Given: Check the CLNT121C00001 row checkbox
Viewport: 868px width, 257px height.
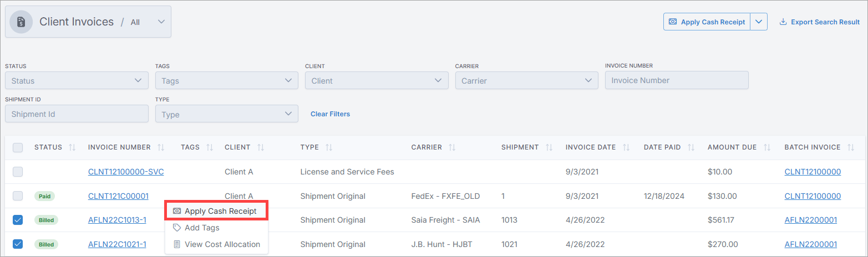Looking at the screenshot, I should [18, 196].
